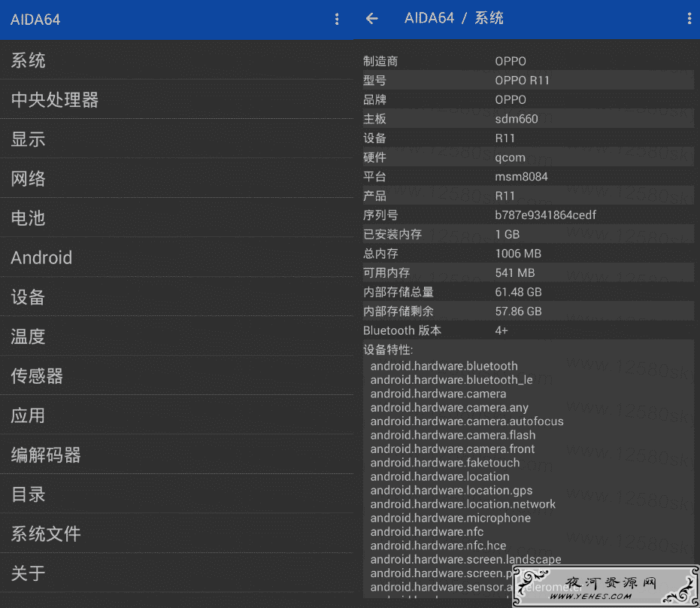The width and height of the screenshot is (700, 608).
Task: Open the 编解码器 section
Action: click(177, 454)
